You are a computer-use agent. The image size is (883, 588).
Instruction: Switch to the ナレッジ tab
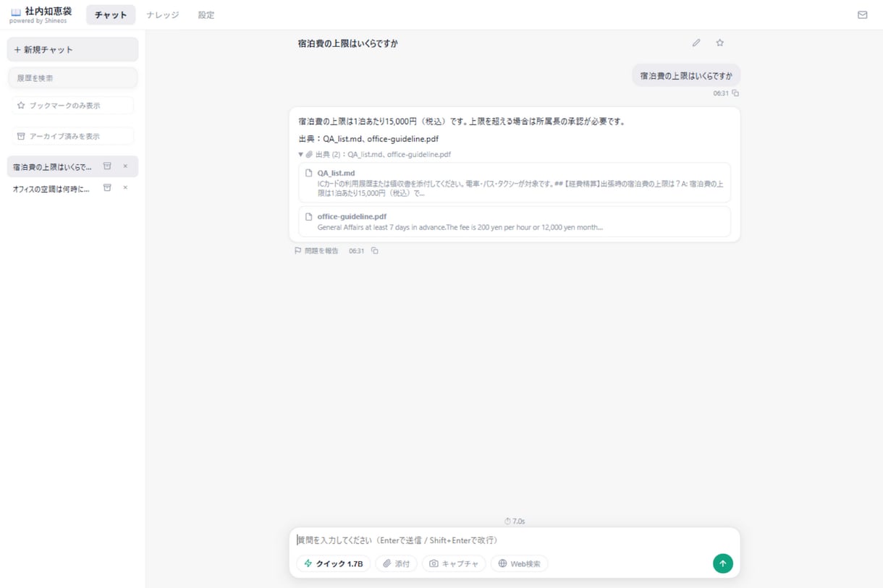(x=163, y=14)
